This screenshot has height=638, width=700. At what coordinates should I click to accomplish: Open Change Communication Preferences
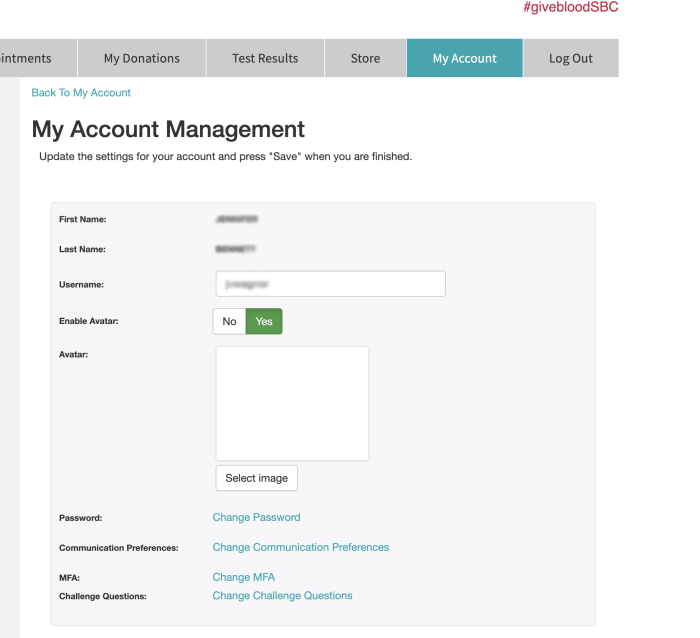point(300,547)
